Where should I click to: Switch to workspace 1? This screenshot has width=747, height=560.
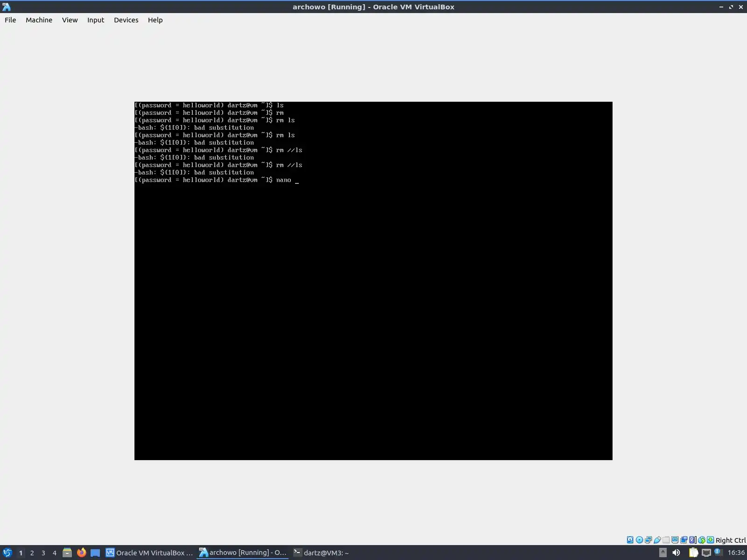click(21, 553)
